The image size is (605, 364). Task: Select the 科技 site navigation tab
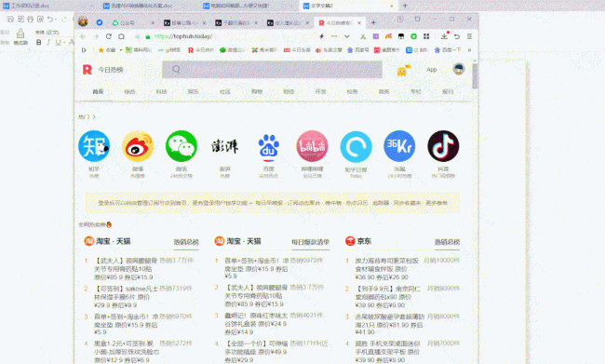(x=161, y=91)
